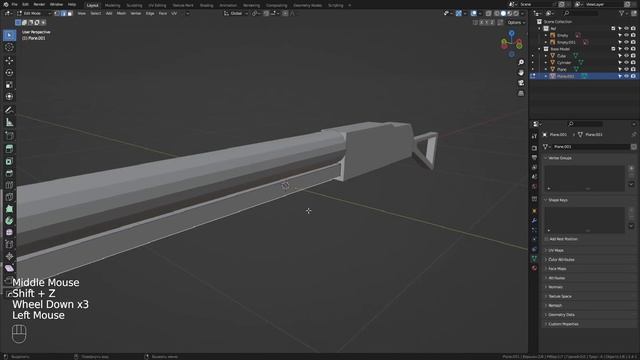Open viewport shading options arrow
Image resolution: width=640 pixels, height=360 pixels.
point(523,13)
